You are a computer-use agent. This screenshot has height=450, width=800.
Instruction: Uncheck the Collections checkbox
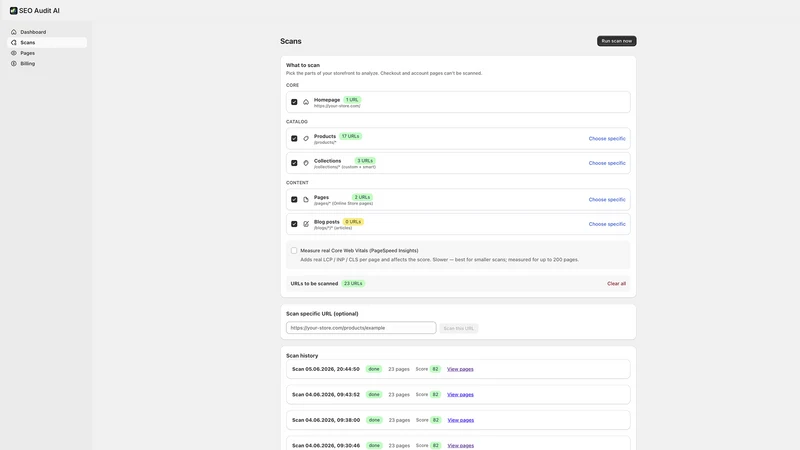tap(294, 163)
